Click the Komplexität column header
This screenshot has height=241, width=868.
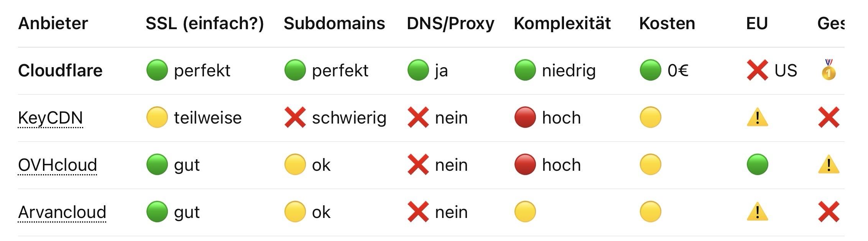coord(562,23)
